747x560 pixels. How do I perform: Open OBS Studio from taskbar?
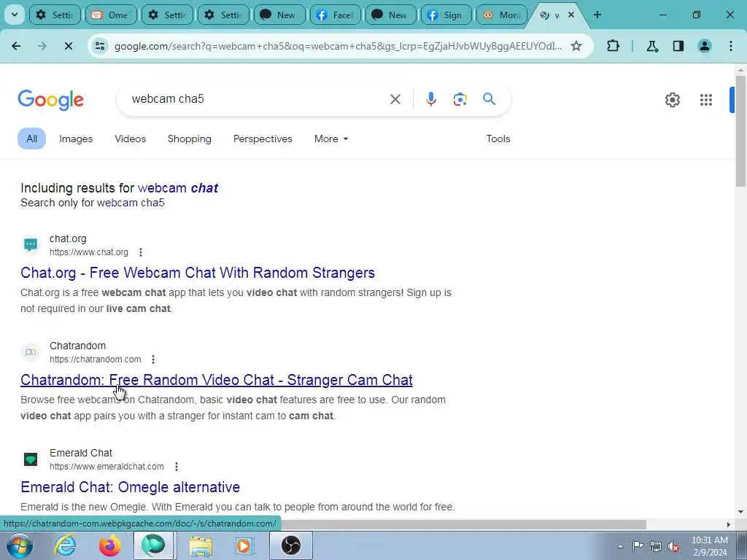point(291,545)
